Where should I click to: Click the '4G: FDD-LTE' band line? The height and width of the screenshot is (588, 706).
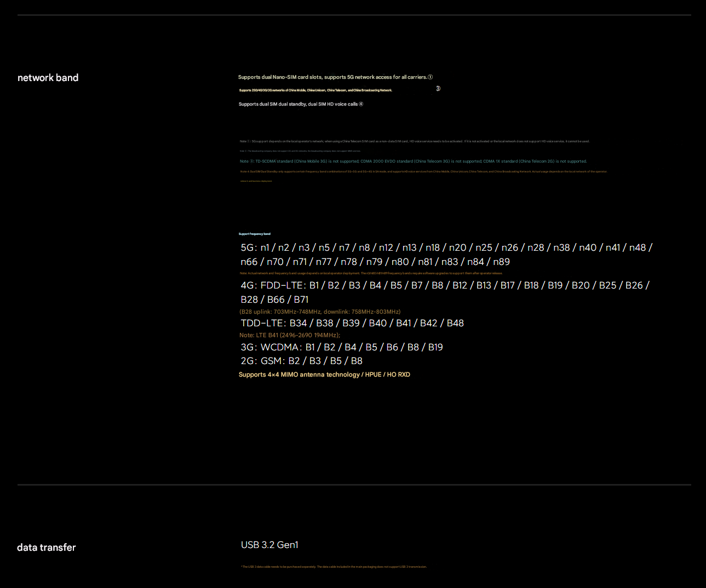[444, 285]
